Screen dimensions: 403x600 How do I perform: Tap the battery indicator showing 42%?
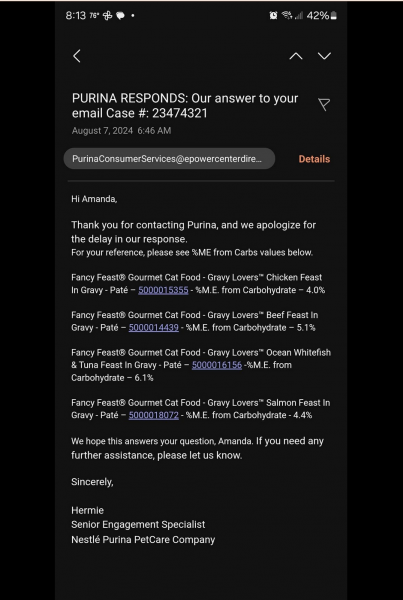[321, 15]
